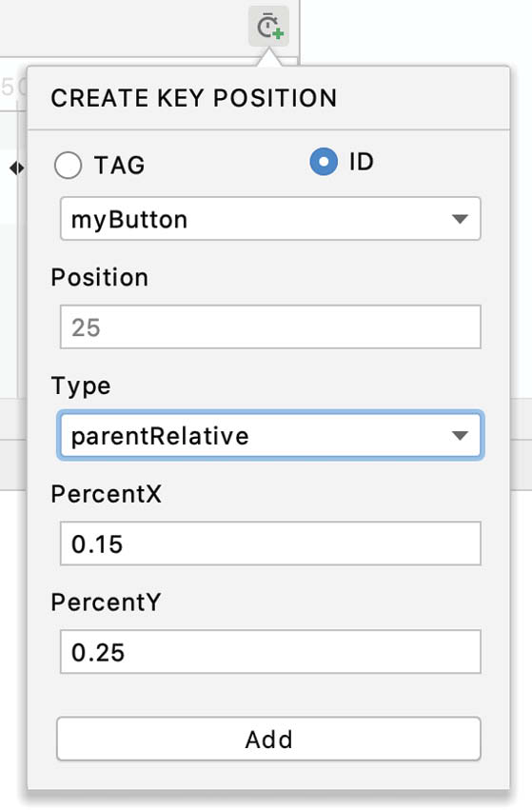Click the ID label text
The height and width of the screenshot is (810, 532).
pos(361,162)
